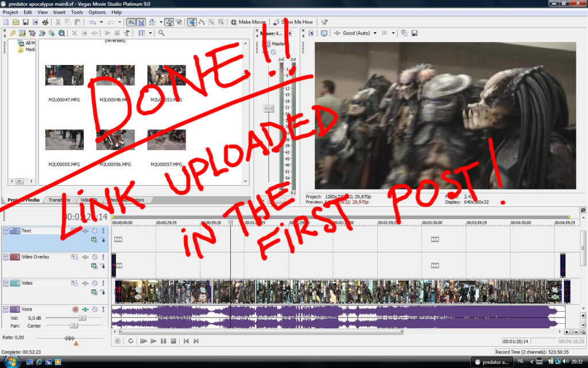Open Track Motion on the Video Overlay track
This screenshot has height=368, width=588.
coord(75,257)
